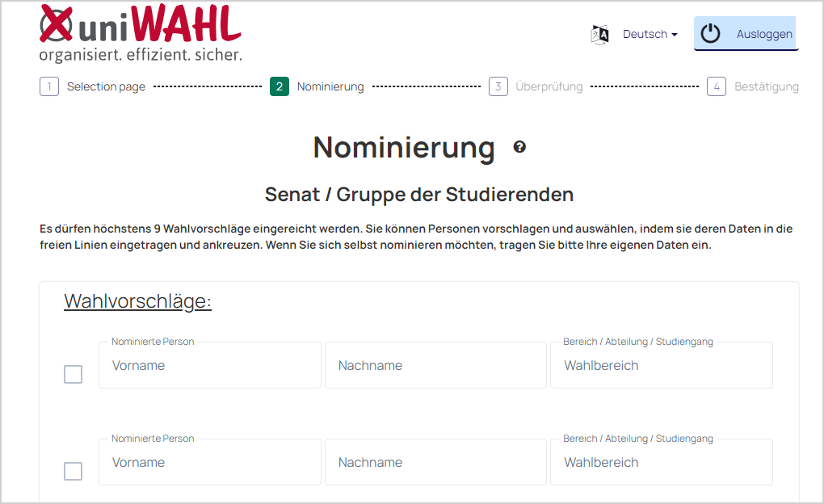
Task: Click the help question mark icon beside Nominierung
Action: 519,147
